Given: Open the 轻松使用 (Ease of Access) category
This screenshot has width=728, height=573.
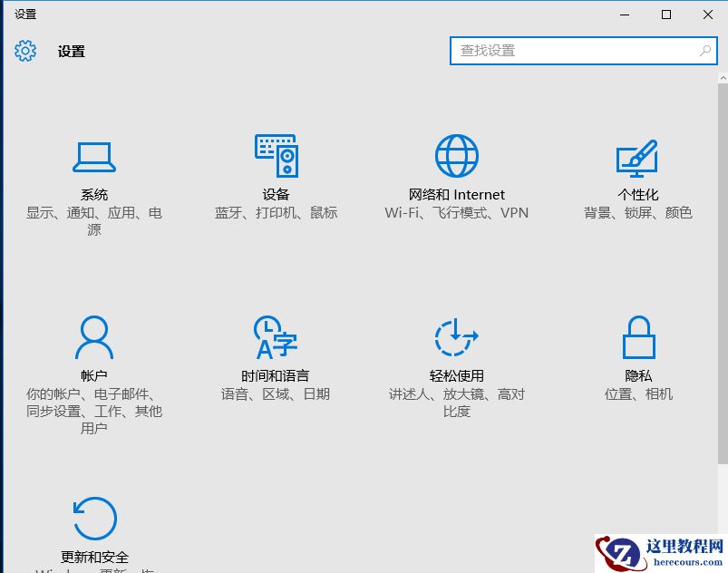Looking at the screenshot, I should (x=456, y=354).
